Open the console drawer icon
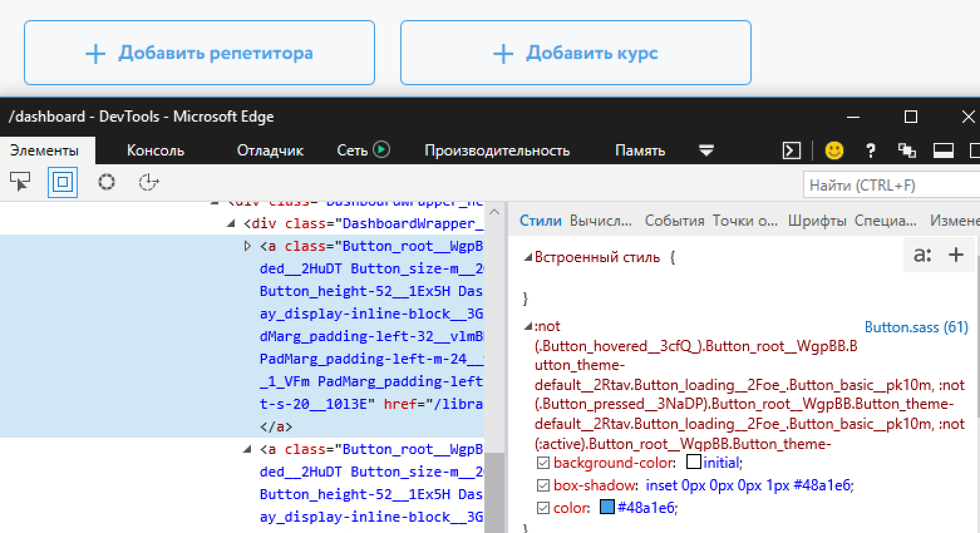The image size is (980, 533). 791,150
